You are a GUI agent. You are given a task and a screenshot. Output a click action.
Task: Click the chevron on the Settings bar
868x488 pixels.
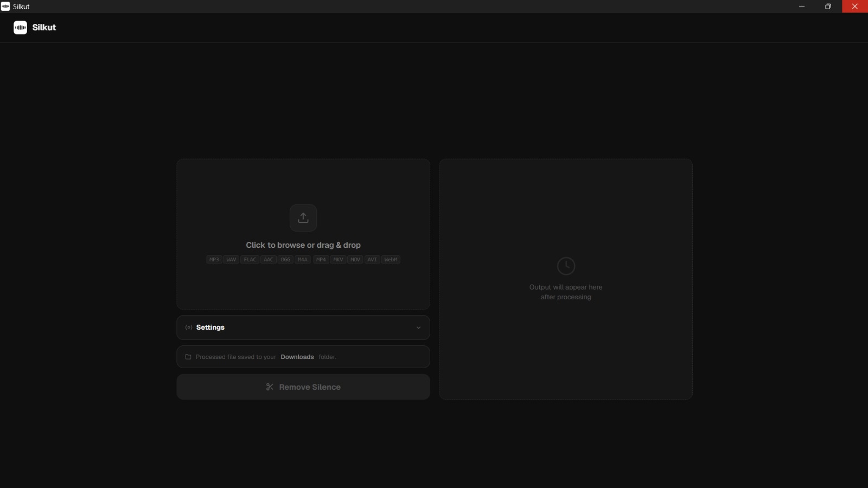418,328
